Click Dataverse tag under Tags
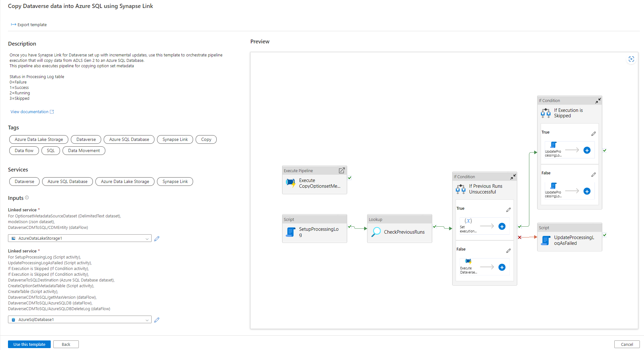 [x=86, y=139]
